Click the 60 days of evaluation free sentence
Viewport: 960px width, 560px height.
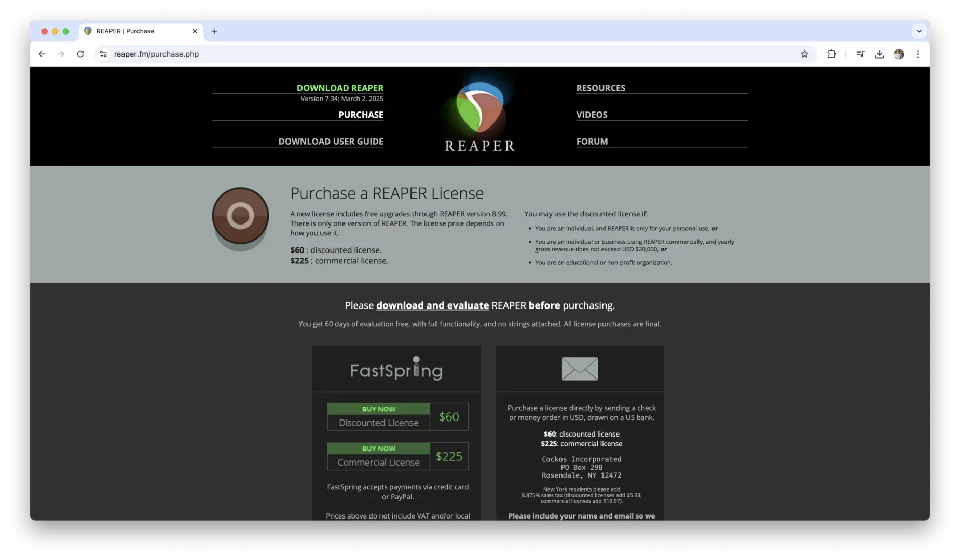pos(479,324)
